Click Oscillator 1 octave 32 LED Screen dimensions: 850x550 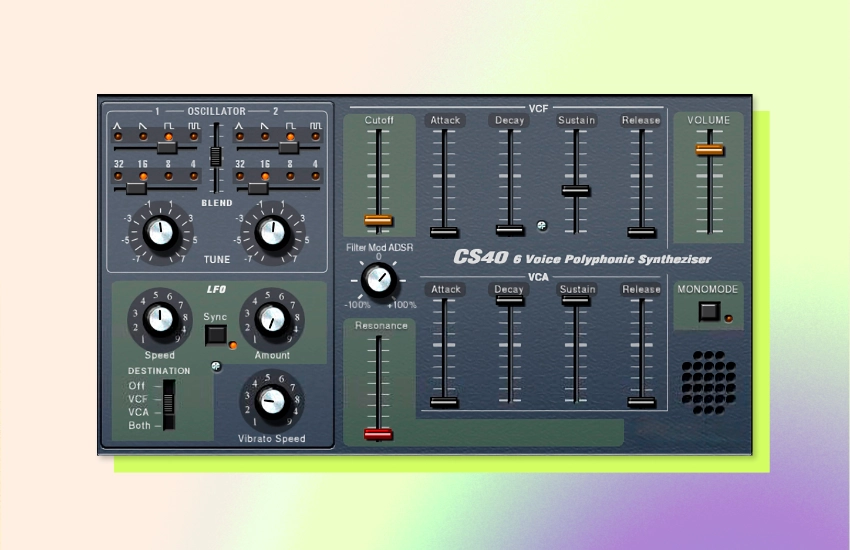(118, 176)
